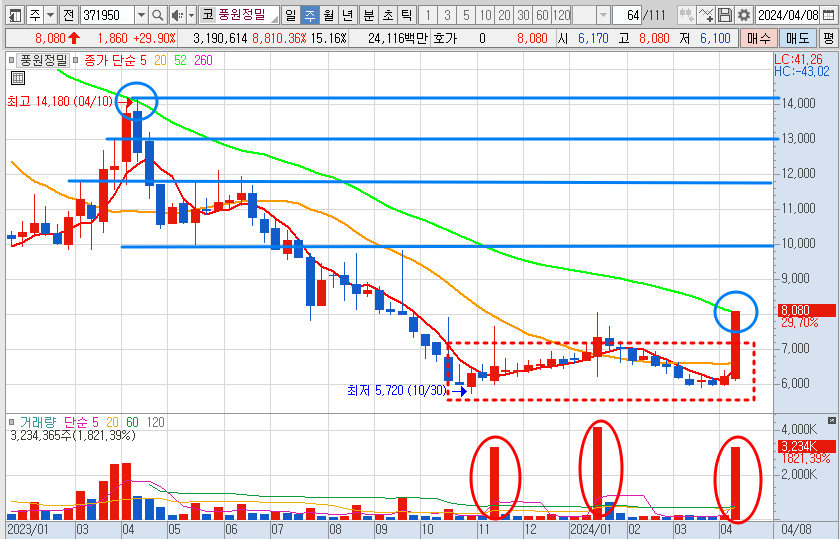Click the 매수 buy button
The height and width of the screenshot is (539, 840).
pos(759,38)
